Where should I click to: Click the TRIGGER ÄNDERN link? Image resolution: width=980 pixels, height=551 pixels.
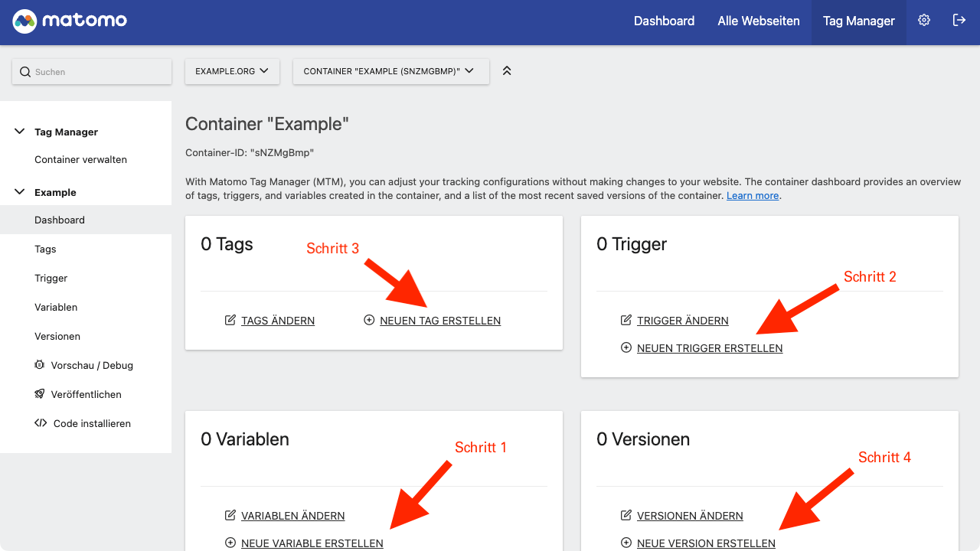coord(683,321)
